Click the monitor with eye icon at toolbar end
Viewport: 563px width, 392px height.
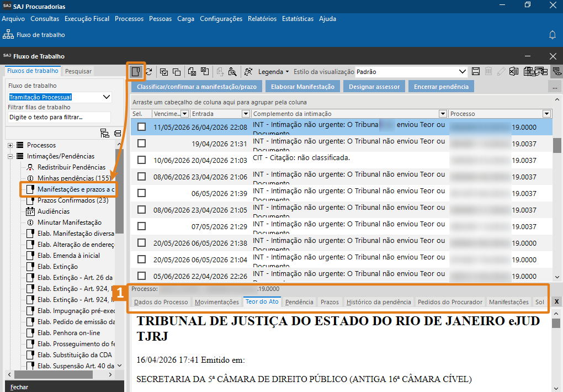tap(557, 71)
